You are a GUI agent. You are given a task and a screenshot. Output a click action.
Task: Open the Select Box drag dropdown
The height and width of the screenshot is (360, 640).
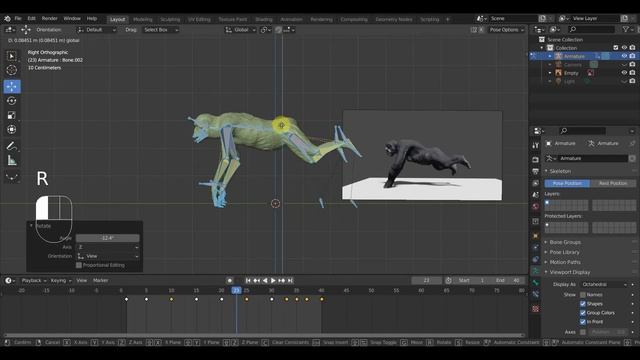161,30
